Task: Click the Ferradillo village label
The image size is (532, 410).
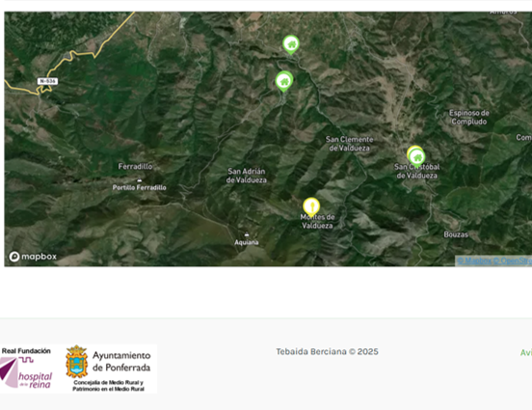Action: 135,167
